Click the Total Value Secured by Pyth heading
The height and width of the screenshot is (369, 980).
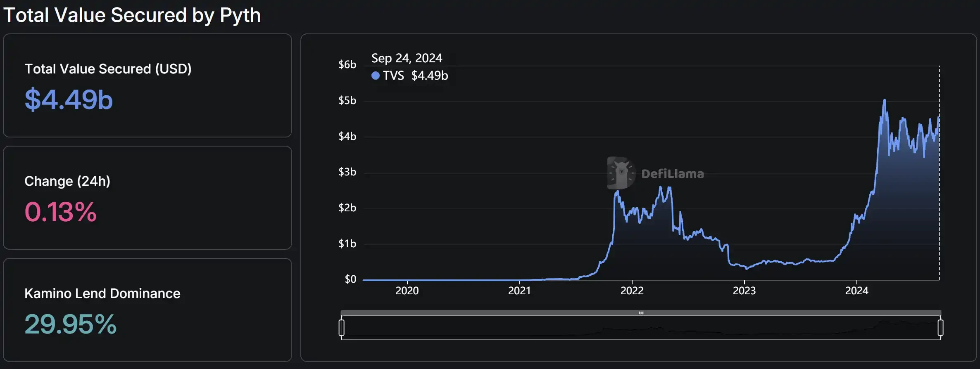click(x=132, y=15)
